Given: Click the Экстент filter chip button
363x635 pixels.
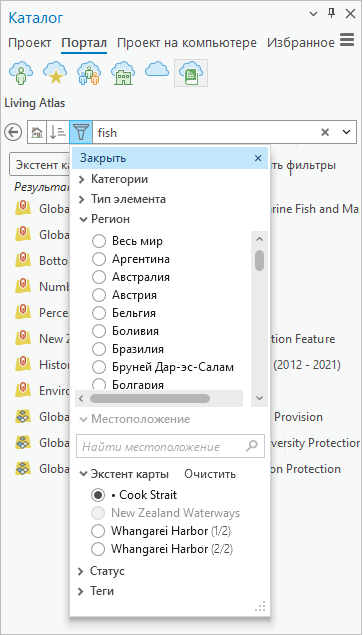Looking at the screenshot, I should pos(40,164).
